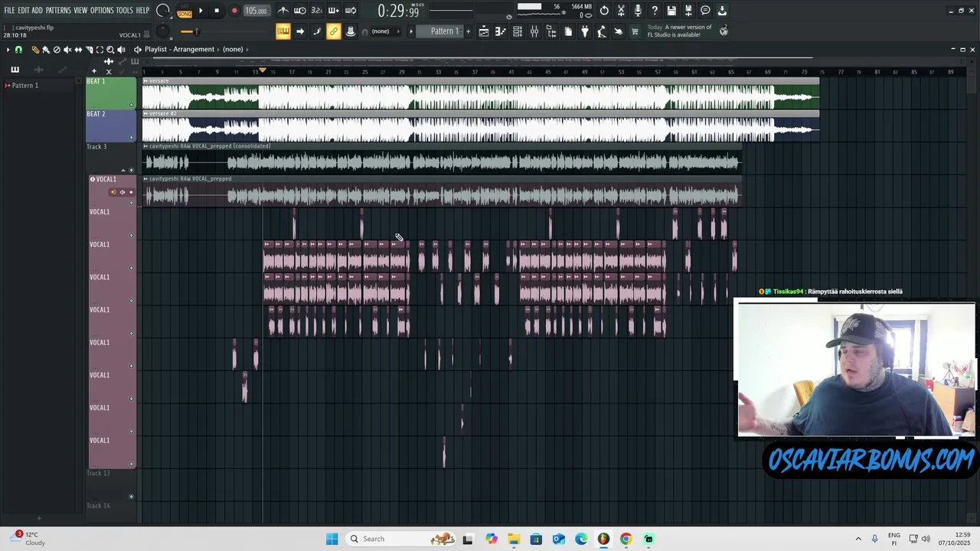
Task: Select the mute tool in playlist
Action: click(x=67, y=50)
